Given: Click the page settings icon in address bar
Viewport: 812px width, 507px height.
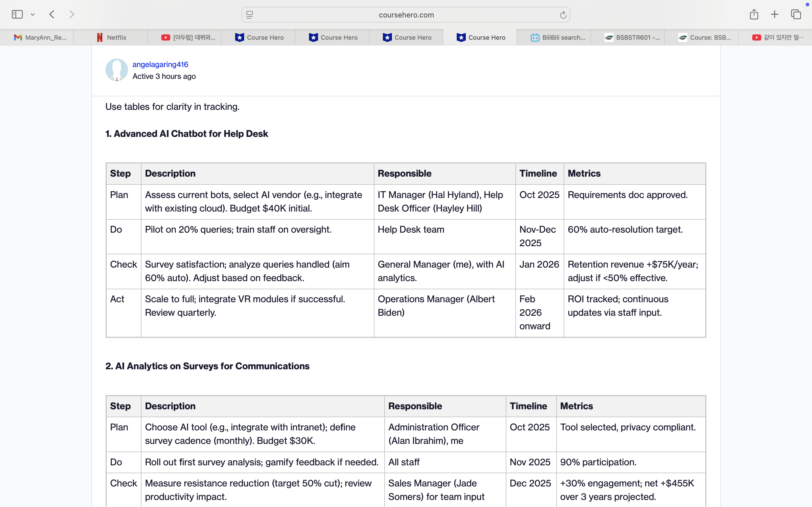Looking at the screenshot, I should [x=250, y=15].
